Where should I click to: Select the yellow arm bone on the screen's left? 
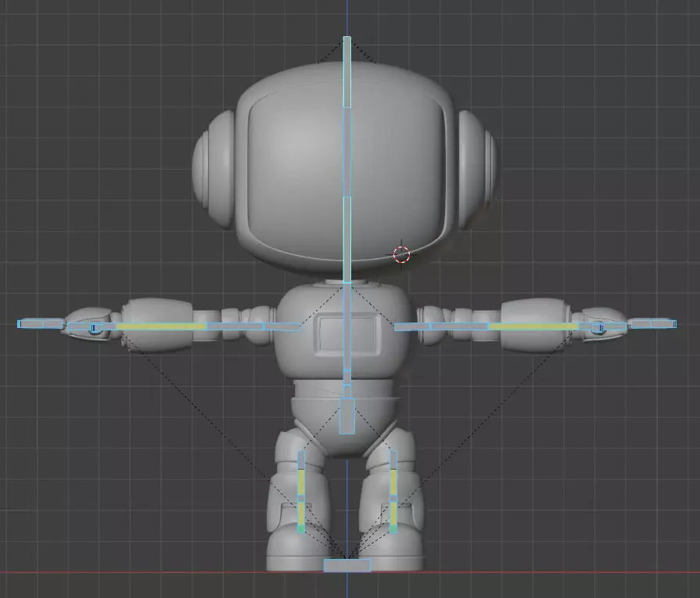coord(161,326)
